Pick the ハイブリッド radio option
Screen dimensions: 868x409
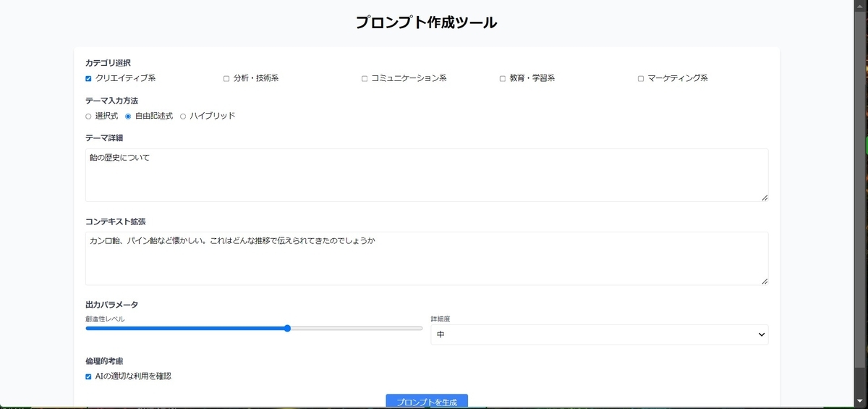pos(183,116)
